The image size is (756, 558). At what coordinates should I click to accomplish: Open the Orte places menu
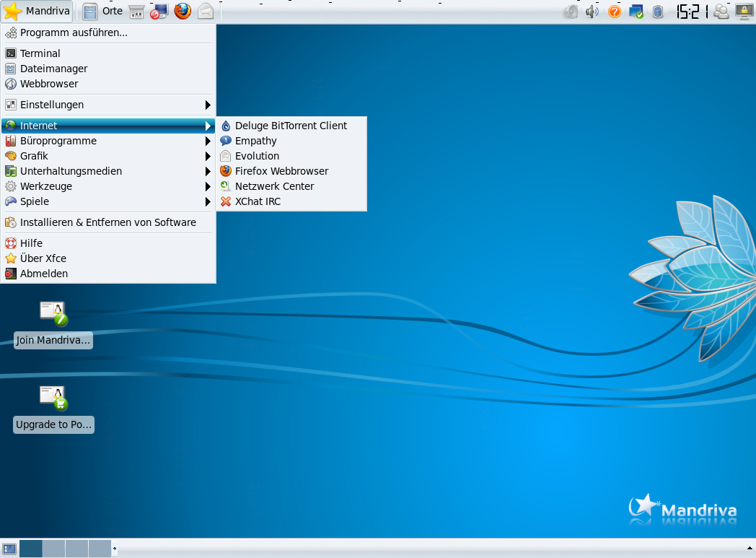103,11
